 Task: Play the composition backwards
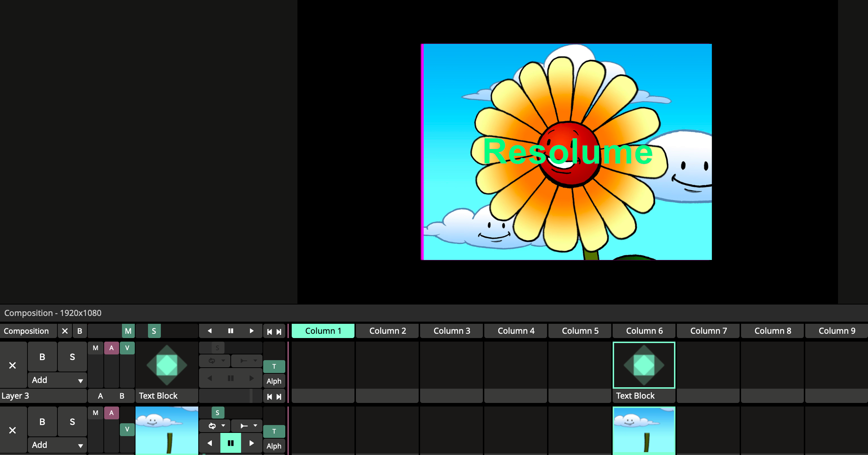tap(210, 331)
